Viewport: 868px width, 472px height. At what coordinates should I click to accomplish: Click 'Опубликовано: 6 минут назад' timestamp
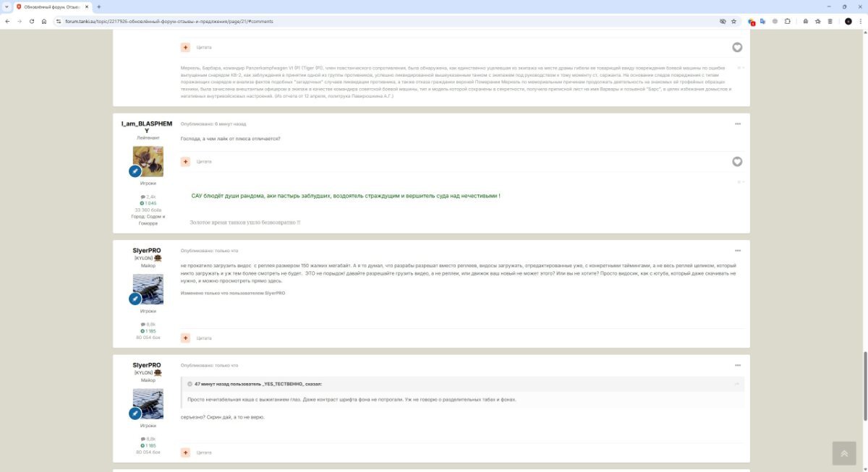213,124
